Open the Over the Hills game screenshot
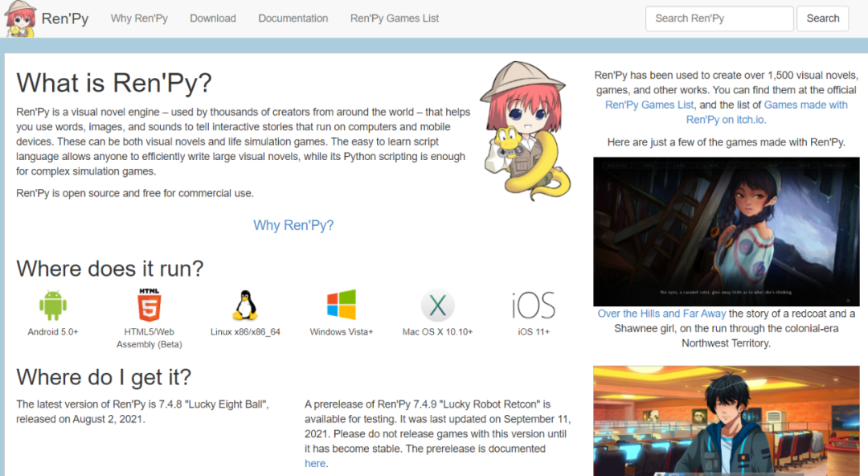The image size is (868, 476). pyautogui.click(x=727, y=232)
